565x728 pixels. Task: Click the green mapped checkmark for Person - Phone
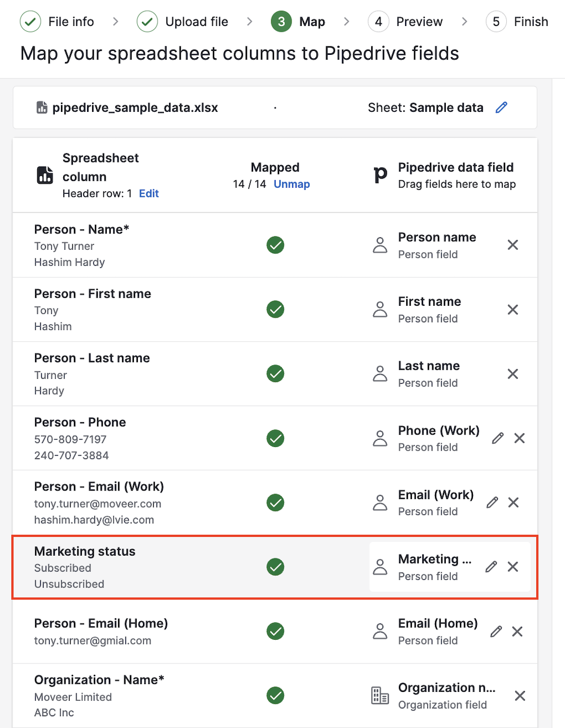(x=275, y=439)
